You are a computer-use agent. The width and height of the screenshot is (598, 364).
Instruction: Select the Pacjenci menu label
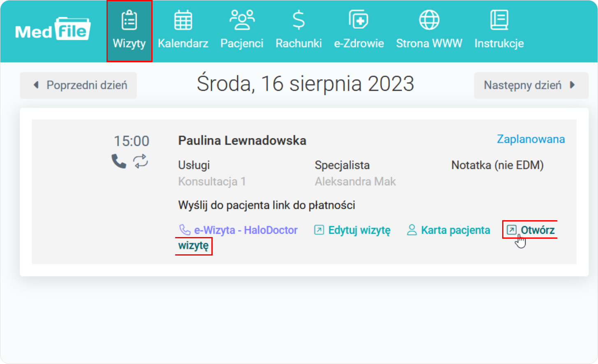coord(242,44)
